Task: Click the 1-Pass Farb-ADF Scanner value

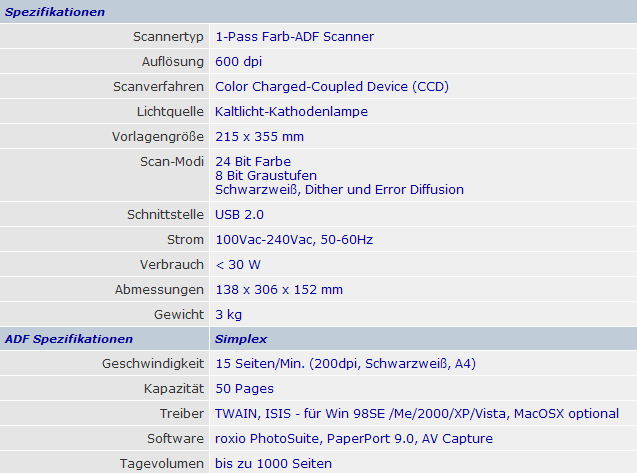Action: tap(294, 37)
